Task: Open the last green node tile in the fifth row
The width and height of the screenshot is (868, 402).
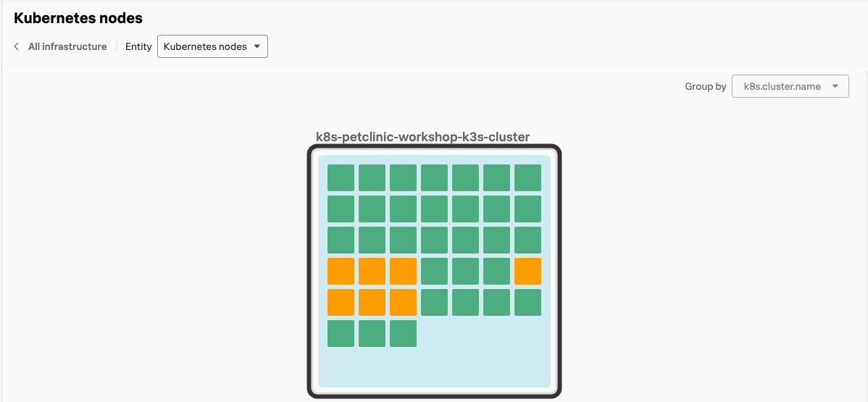Action: tap(527, 303)
